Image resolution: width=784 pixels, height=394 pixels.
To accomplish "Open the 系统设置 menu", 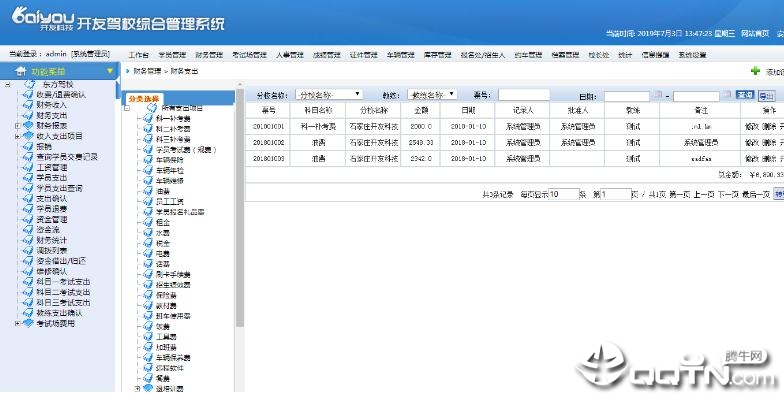I will click(x=692, y=55).
